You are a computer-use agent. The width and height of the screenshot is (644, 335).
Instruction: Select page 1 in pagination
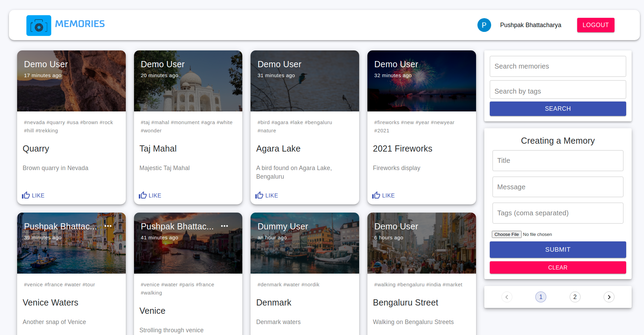tap(541, 297)
